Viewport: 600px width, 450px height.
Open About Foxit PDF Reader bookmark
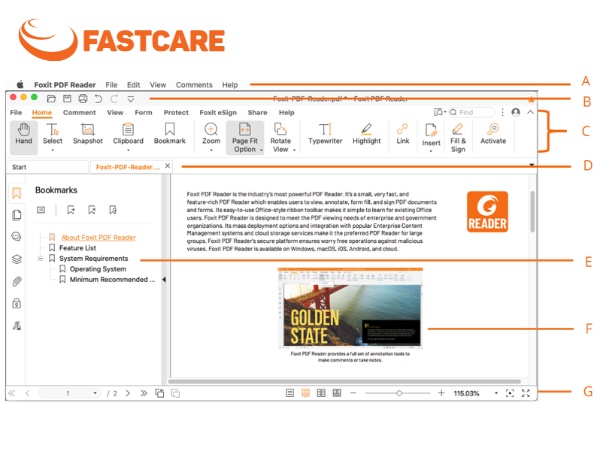99,237
